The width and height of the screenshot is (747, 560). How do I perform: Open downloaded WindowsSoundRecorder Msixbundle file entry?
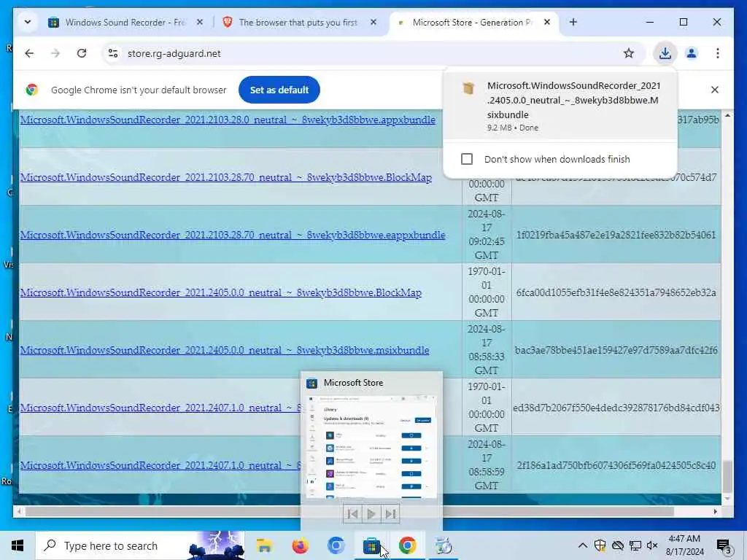[x=560, y=106]
